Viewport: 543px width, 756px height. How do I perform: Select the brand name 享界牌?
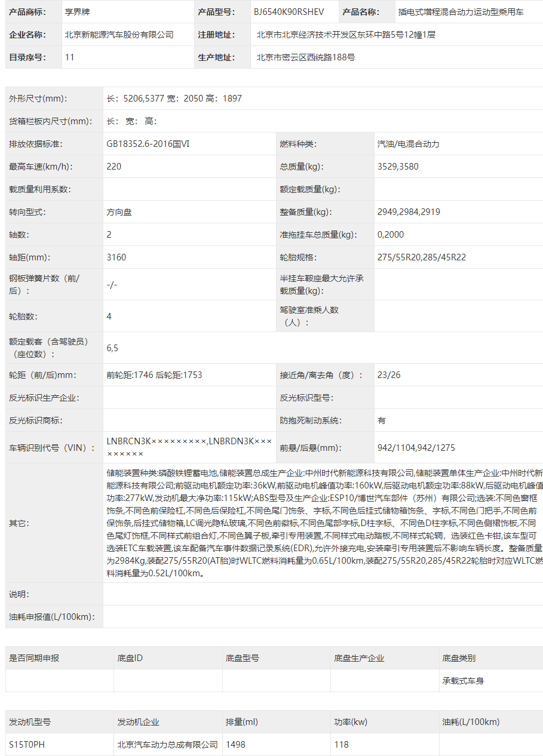pos(78,12)
